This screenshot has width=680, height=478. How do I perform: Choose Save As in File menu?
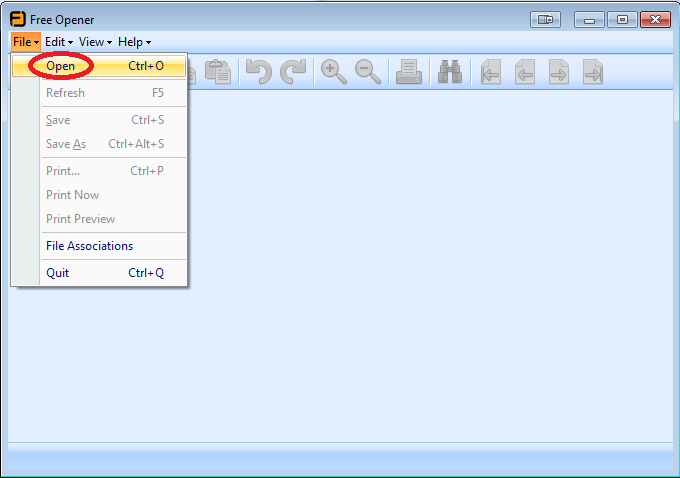[99, 144]
